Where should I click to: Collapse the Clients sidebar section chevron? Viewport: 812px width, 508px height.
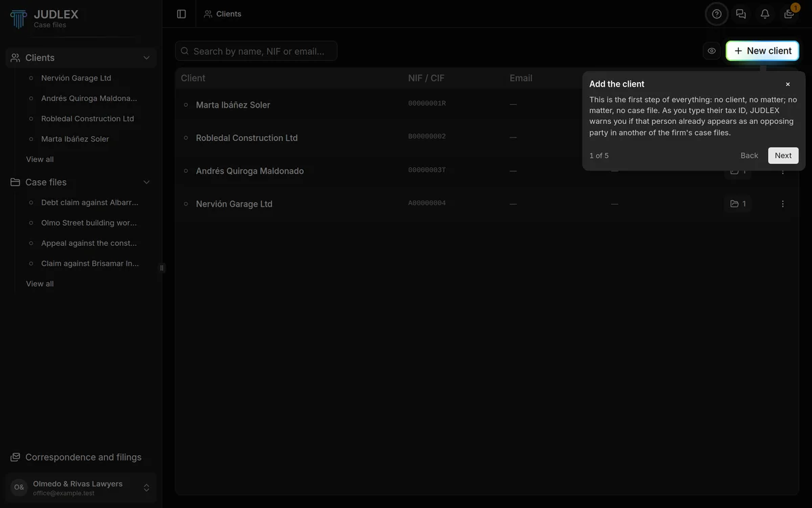coord(146,58)
